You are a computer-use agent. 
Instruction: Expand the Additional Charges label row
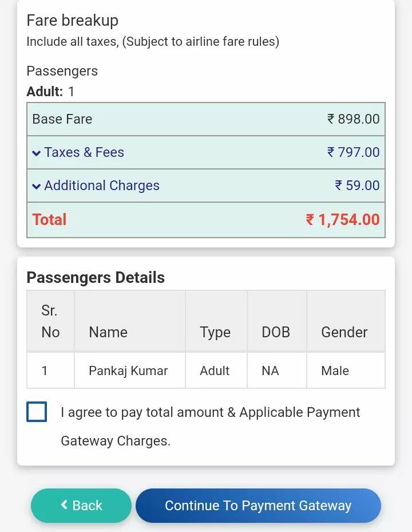tap(102, 186)
